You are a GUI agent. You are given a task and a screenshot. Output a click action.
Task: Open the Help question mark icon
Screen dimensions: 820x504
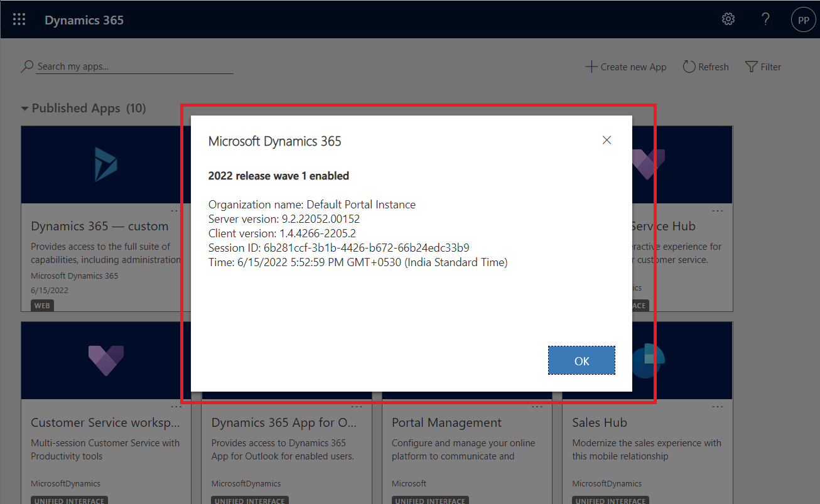[x=765, y=19]
